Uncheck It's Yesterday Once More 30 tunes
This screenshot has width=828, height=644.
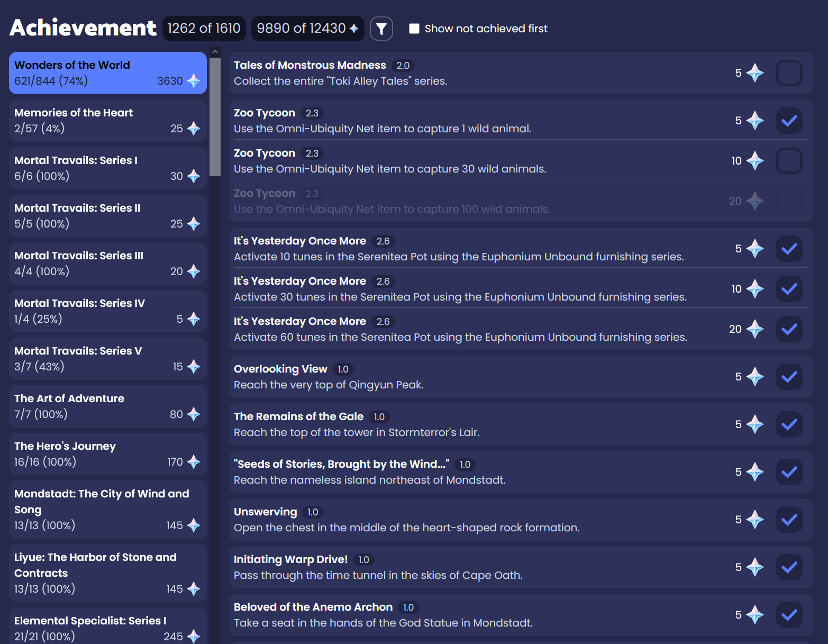tap(789, 289)
